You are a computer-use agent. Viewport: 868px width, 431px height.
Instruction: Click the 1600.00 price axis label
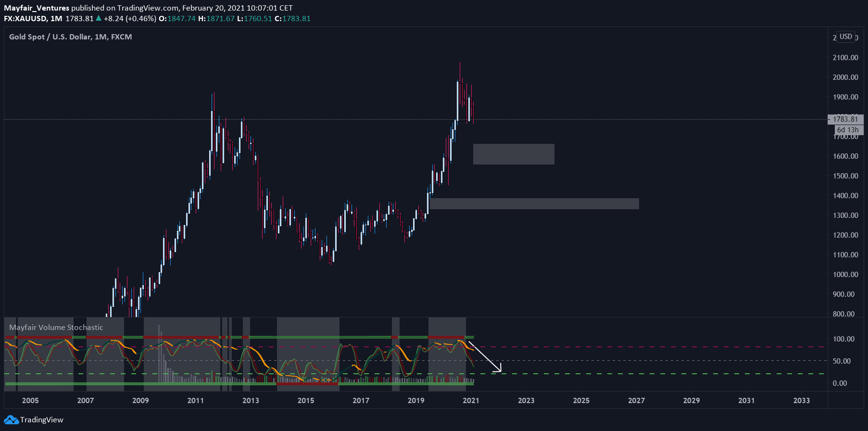tap(845, 156)
